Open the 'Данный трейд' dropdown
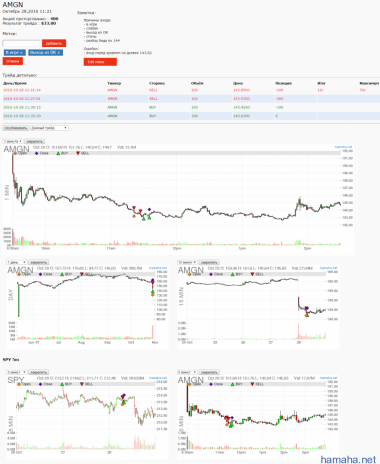The height and width of the screenshot is (464, 380). [x=49, y=128]
